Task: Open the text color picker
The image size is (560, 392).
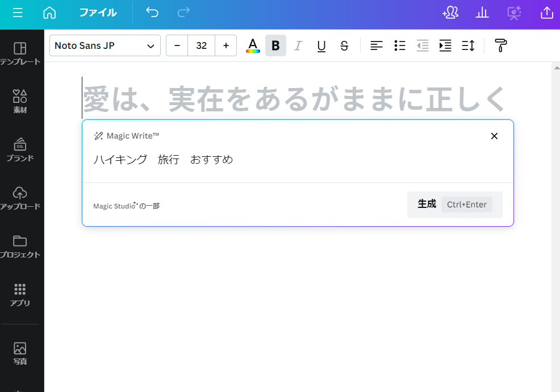Action: [x=253, y=45]
